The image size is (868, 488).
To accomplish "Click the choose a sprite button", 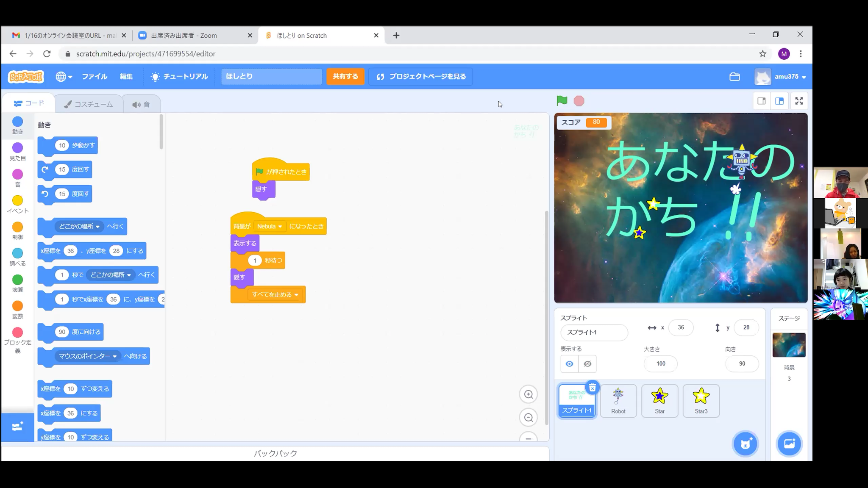I will pyautogui.click(x=746, y=444).
